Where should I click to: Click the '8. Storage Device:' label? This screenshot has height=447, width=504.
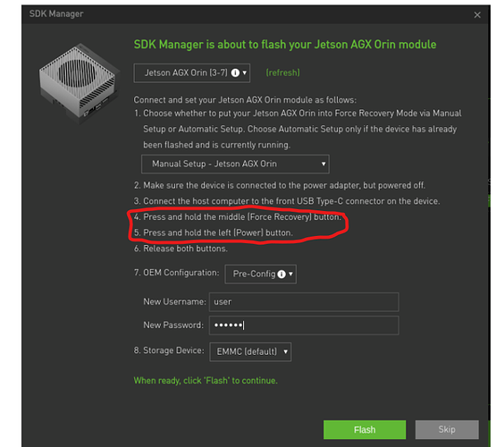(x=169, y=350)
